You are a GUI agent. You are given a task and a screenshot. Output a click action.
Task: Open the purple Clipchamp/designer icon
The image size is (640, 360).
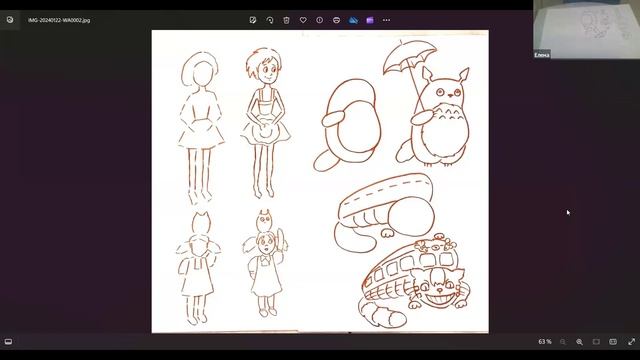click(x=370, y=20)
